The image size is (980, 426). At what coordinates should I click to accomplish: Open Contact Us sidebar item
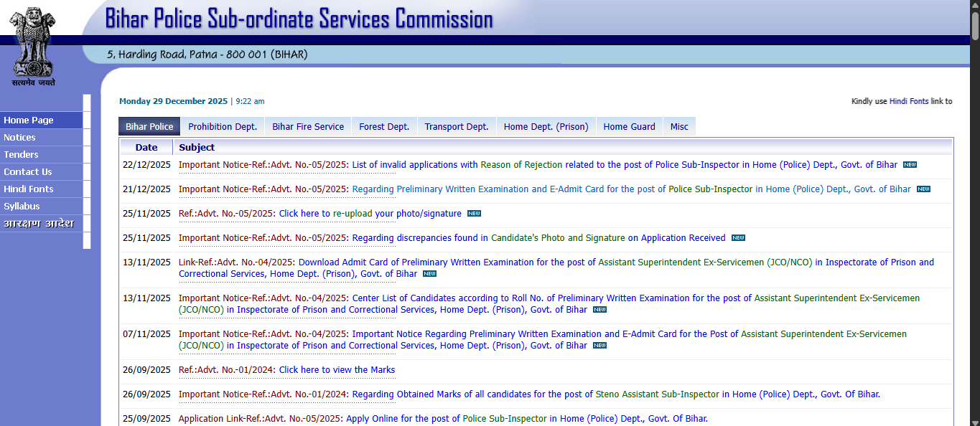click(x=28, y=172)
